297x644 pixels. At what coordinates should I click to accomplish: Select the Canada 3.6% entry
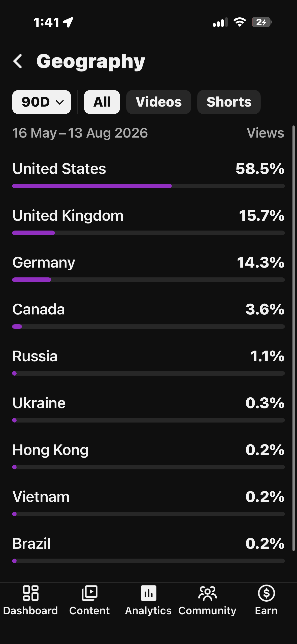click(148, 315)
